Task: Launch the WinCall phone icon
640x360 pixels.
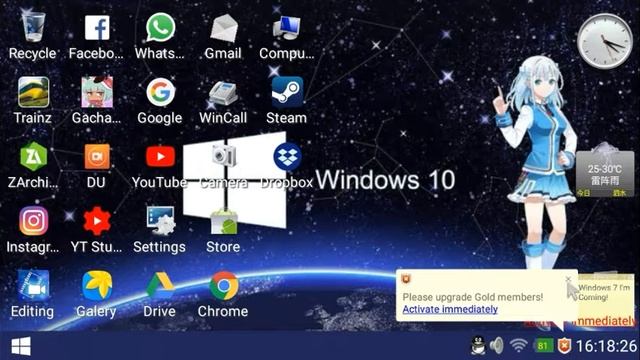Action: (223, 93)
